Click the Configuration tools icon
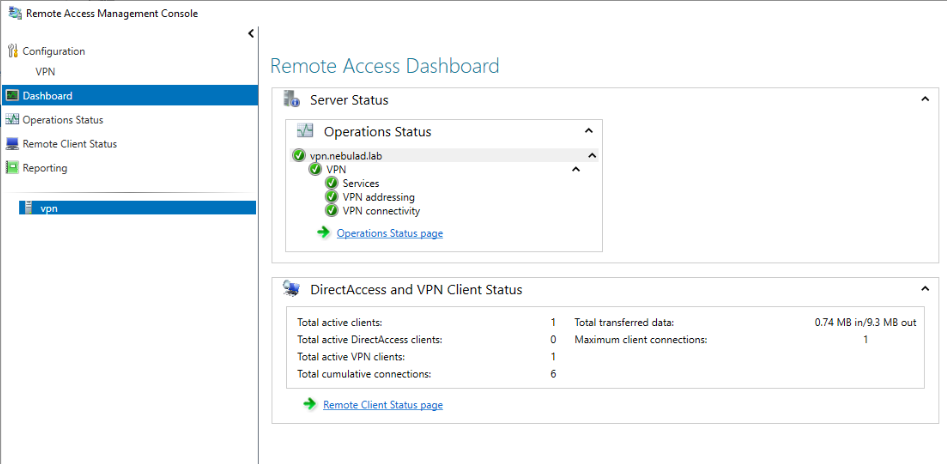 pos(12,51)
